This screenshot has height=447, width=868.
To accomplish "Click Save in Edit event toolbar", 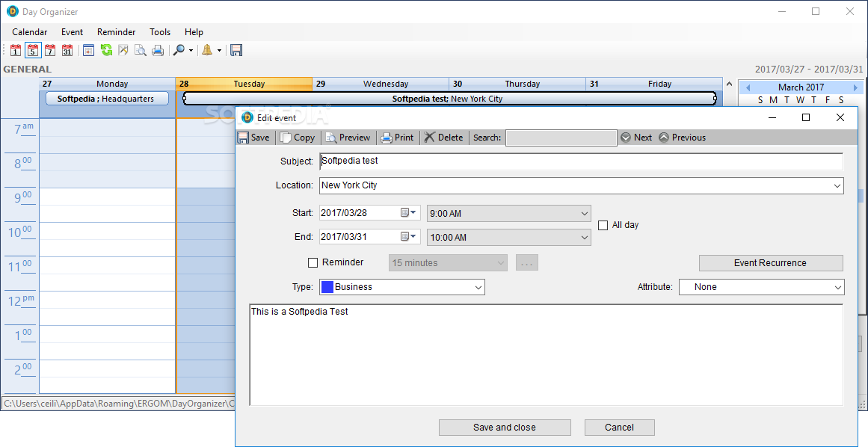I will point(253,138).
